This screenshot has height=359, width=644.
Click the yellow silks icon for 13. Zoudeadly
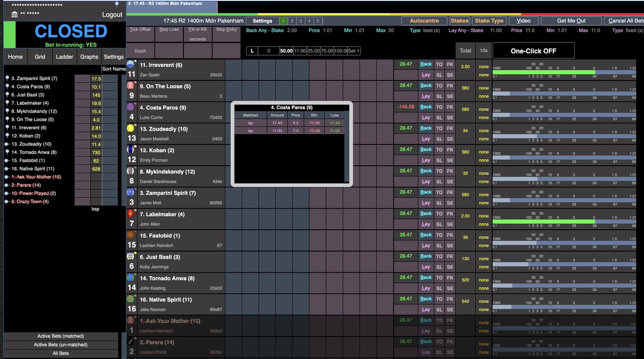(x=130, y=128)
